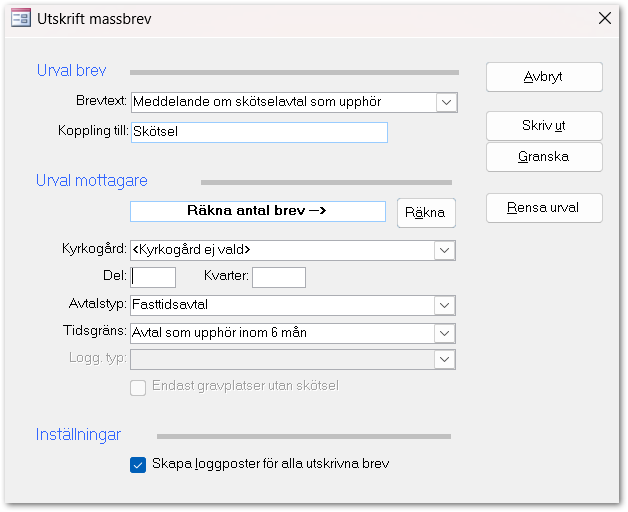Viewport: 628px width, 512px height.
Task: Toggle 'Skapa loggposter för alla utskrivna brev' checkbox
Action: [x=138, y=464]
